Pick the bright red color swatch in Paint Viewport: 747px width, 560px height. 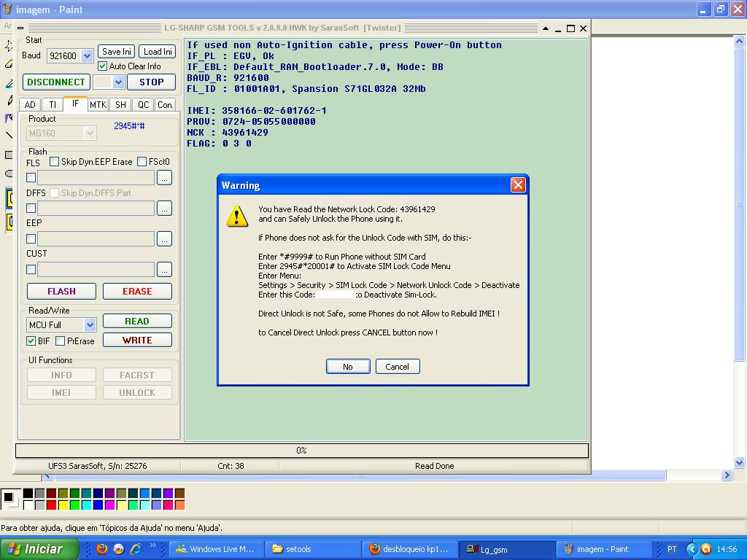point(52,505)
